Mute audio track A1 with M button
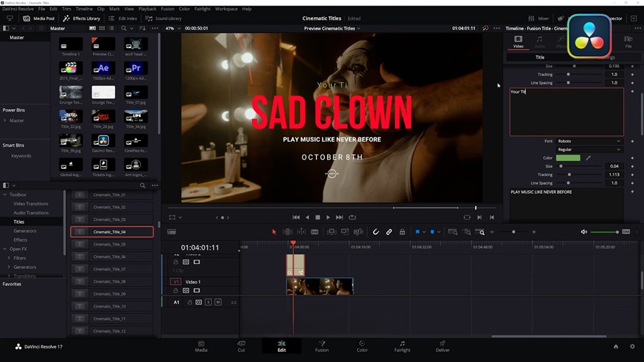644x362 pixels. pyautogui.click(x=218, y=303)
